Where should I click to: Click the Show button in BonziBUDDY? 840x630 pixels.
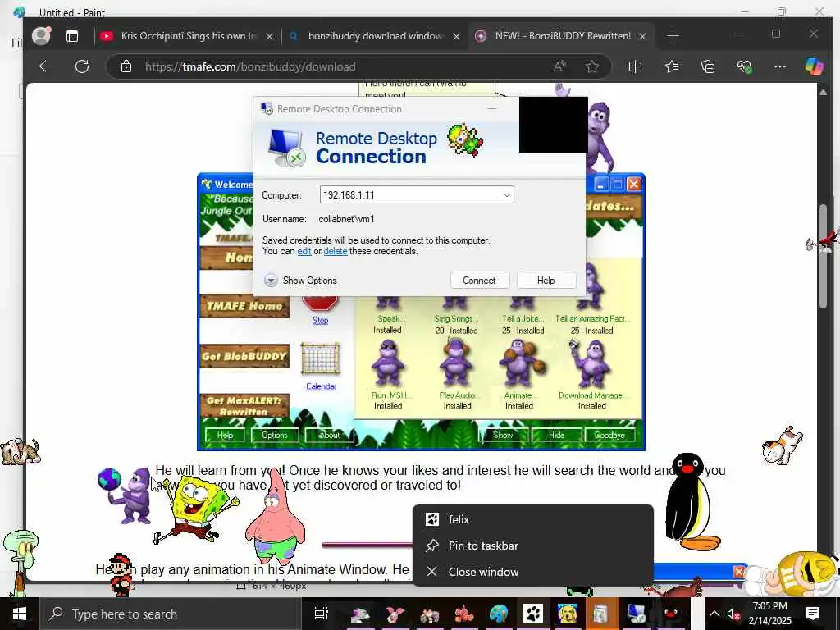[503, 435]
